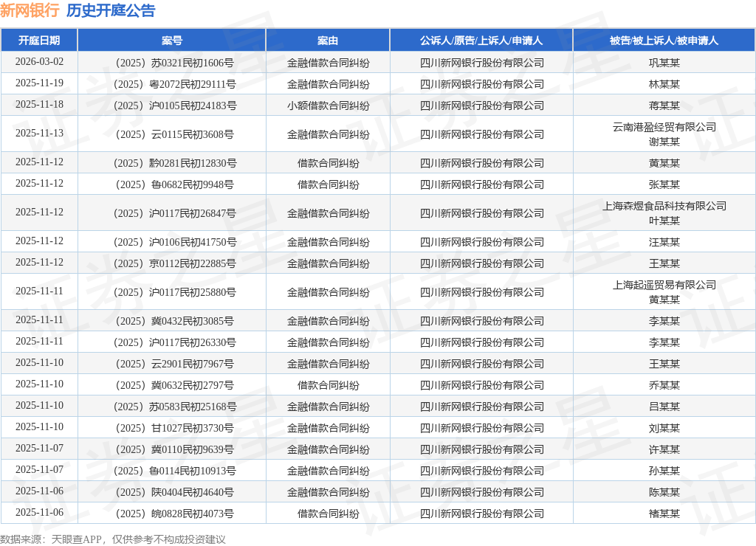Click case number 苏0583民初25168号
756x546 pixels.
175,407
